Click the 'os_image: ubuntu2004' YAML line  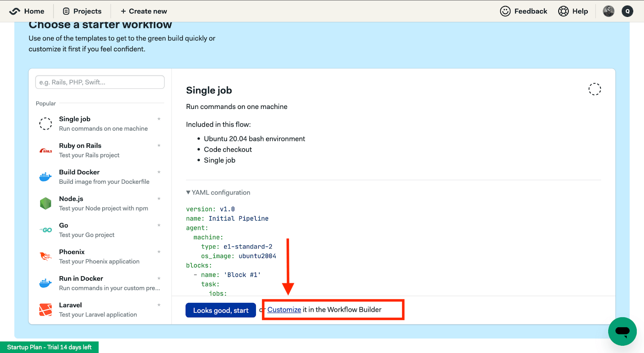[239, 256]
